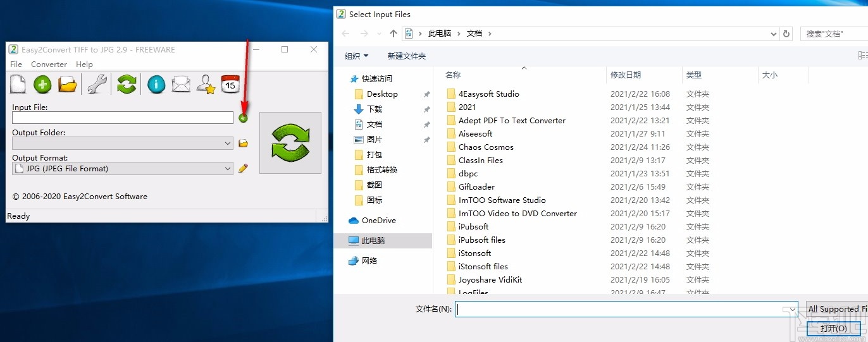Select the ClassIn Files folder
The image size is (868, 342).
click(481, 161)
